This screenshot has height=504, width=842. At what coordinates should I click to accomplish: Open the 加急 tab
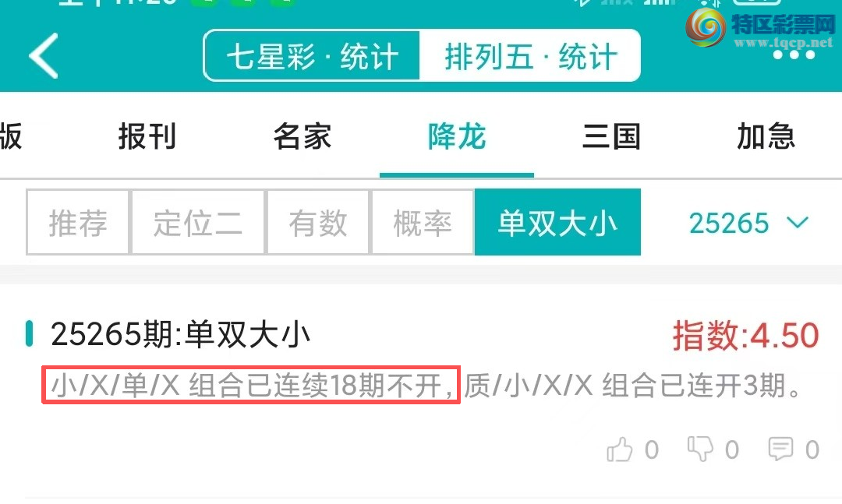coord(766,136)
